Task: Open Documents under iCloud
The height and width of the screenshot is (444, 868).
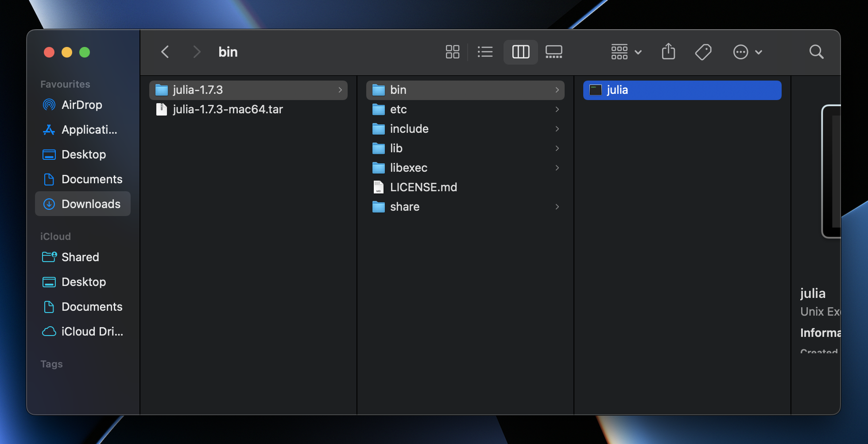Action: [x=82, y=307]
